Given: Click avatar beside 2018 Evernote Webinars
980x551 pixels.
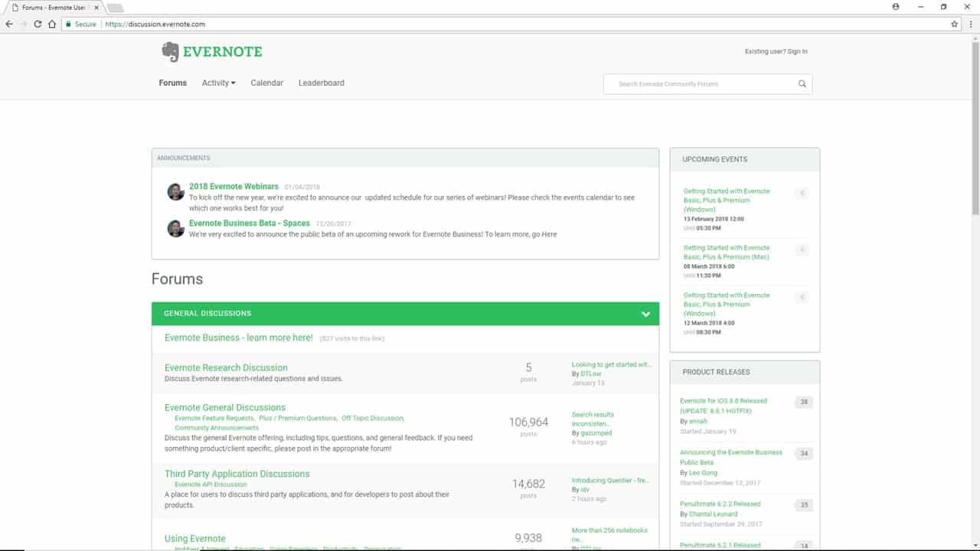Looking at the screenshot, I should 175,191.
